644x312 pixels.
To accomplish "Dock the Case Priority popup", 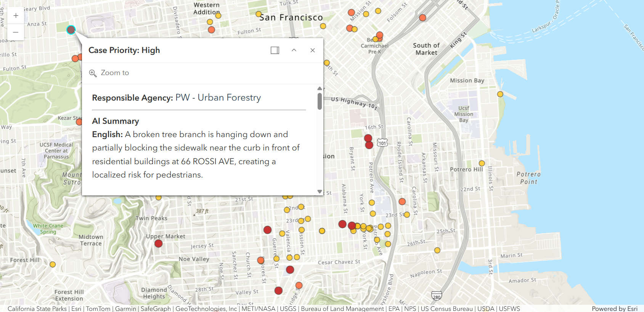I will tap(275, 50).
